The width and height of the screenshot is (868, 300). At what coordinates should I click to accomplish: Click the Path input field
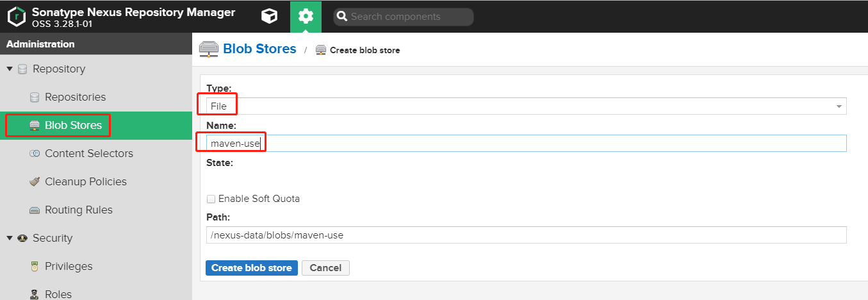[525, 235]
